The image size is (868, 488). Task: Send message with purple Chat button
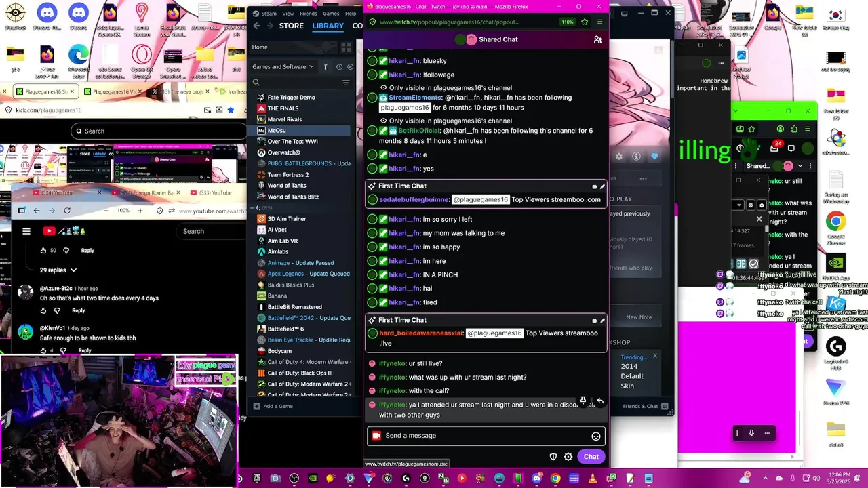point(591,457)
